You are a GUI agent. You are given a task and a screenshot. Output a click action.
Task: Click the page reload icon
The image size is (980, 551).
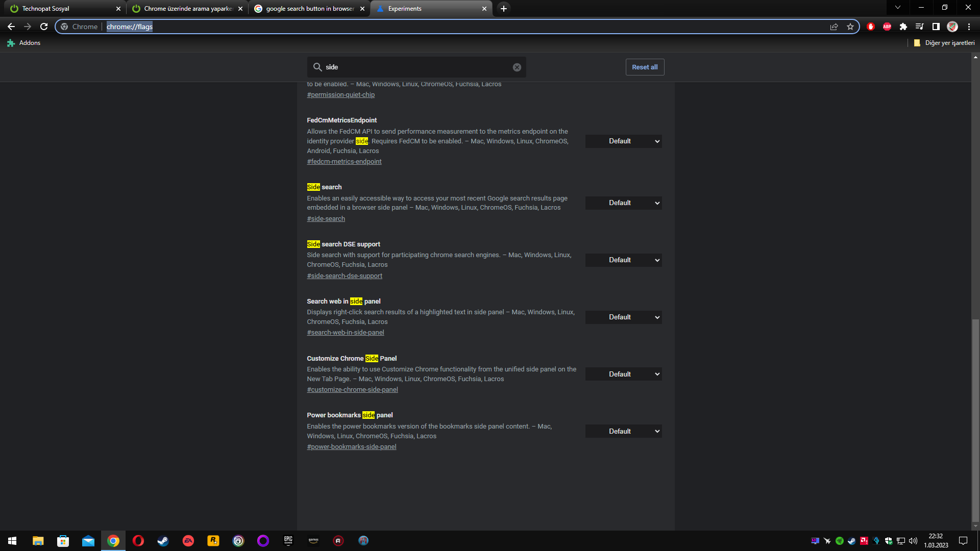tap(44, 27)
